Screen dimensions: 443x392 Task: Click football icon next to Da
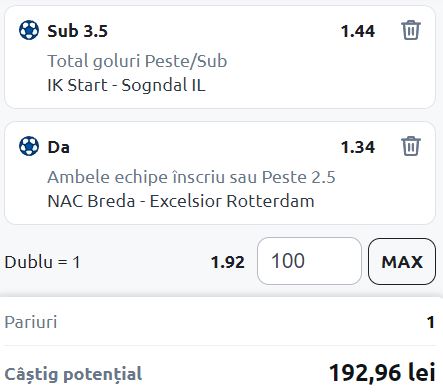coord(29,146)
